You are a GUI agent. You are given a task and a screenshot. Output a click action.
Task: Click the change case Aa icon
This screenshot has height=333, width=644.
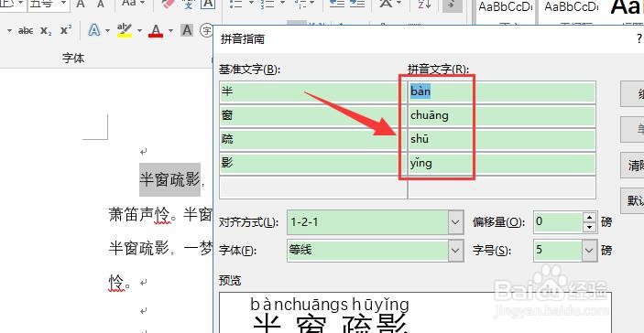pos(129,4)
